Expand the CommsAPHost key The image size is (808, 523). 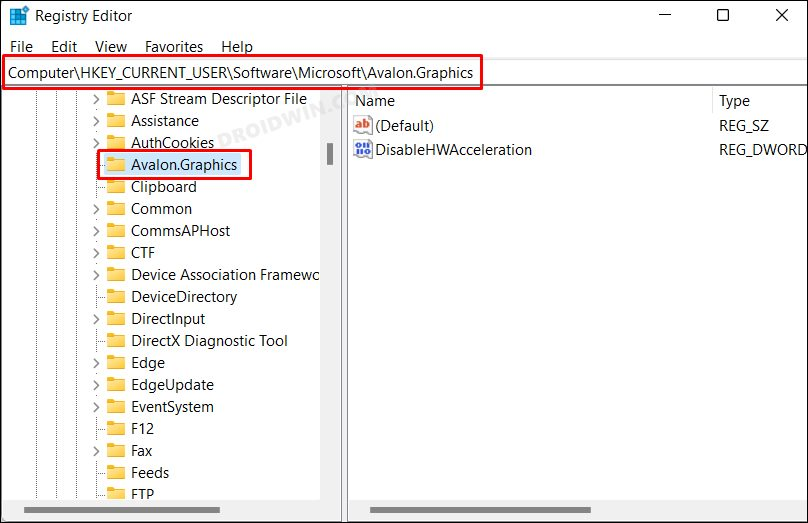pyautogui.click(x=96, y=231)
